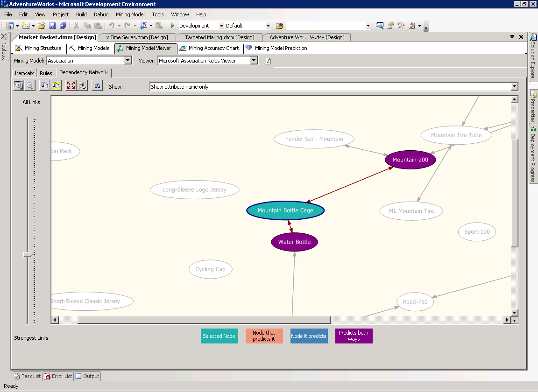Switch to Targeted Mailing.dmm design tab
Screen dimensions: 538x392
pyautogui.click(x=219, y=37)
